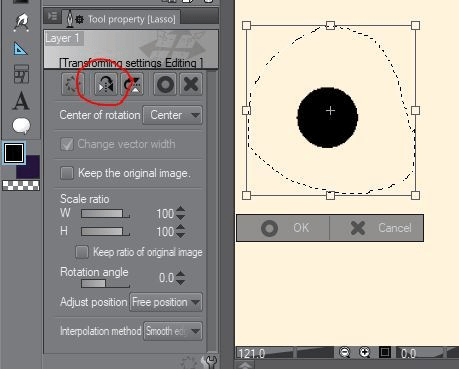Reset the transformation with the reset icon
The height and width of the screenshot is (369, 459).
(72, 84)
